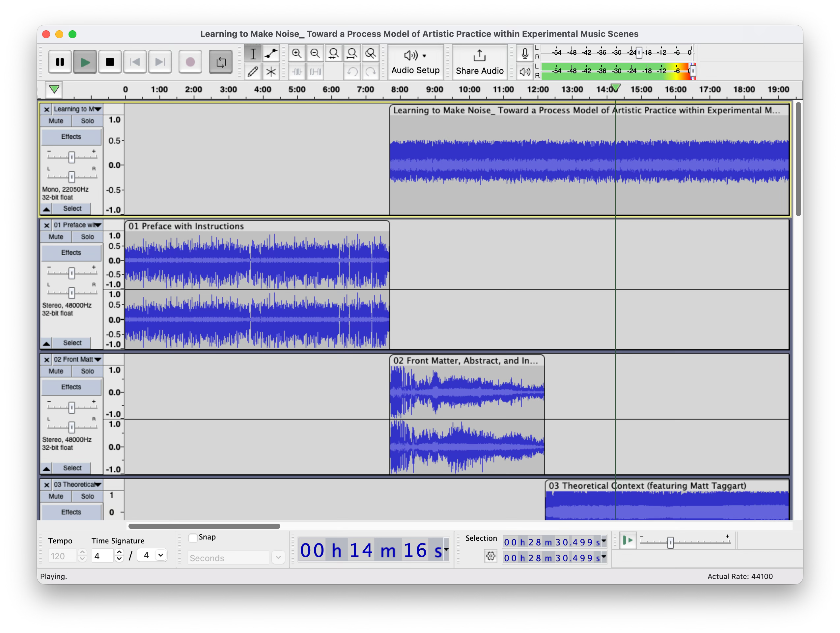The width and height of the screenshot is (840, 633).
Task: Click the microphone record meter icon
Action: 524,54
